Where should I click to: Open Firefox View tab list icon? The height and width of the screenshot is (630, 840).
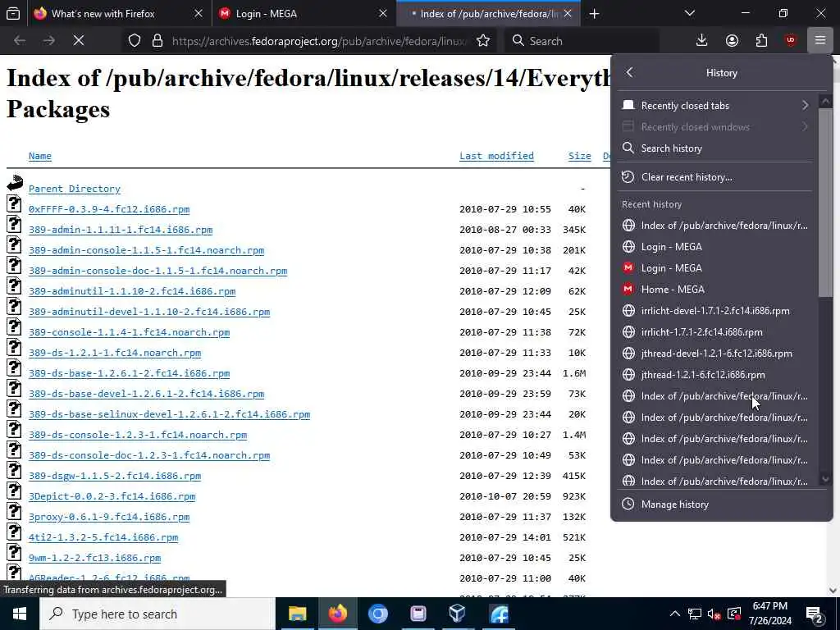pyautogui.click(x=13, y=13)
